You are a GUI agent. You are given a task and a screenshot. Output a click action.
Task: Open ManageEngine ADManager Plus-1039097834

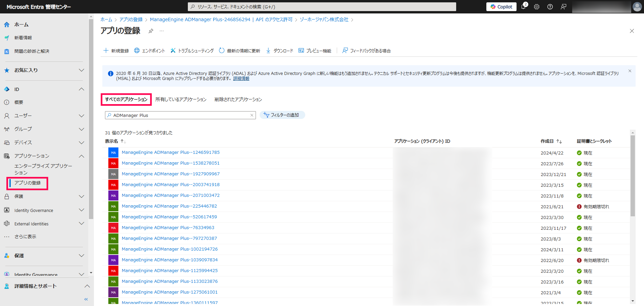[170, 260]
